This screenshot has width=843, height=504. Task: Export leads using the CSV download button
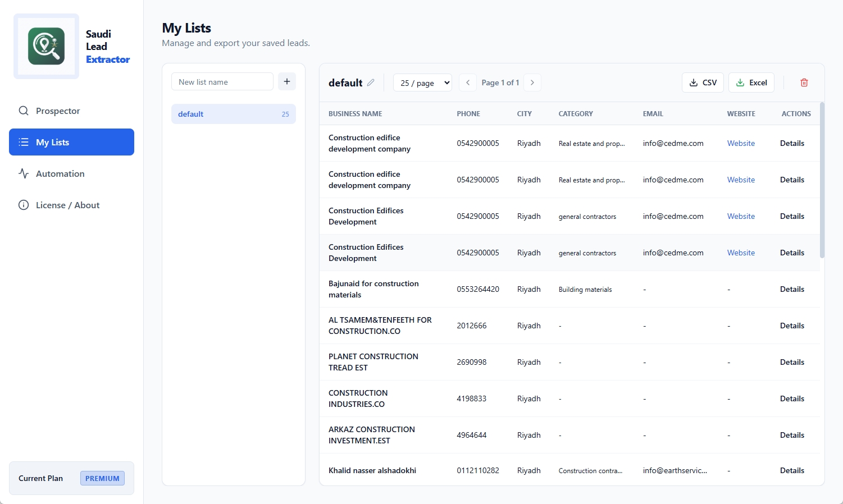pos(703,83)
